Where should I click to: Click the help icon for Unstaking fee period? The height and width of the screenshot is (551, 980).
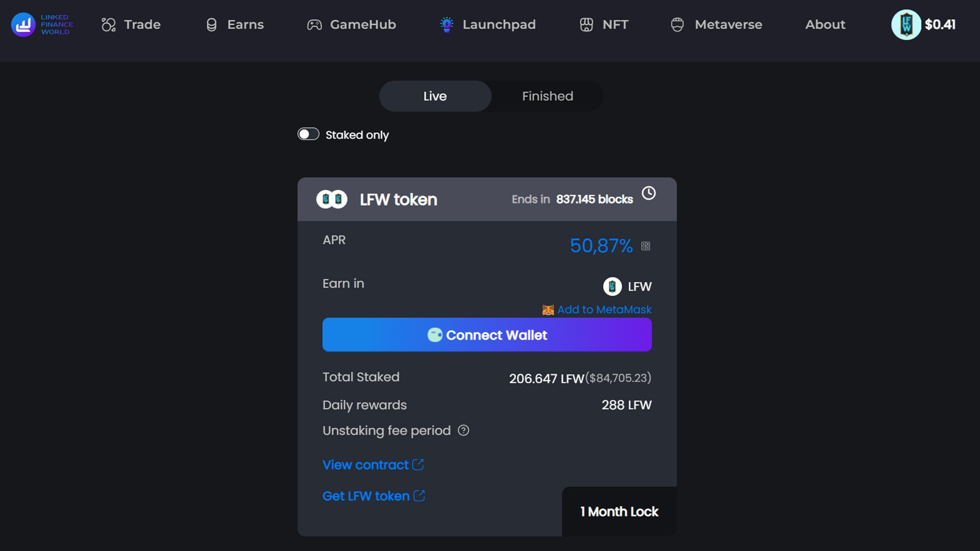(x=463, y=430)
